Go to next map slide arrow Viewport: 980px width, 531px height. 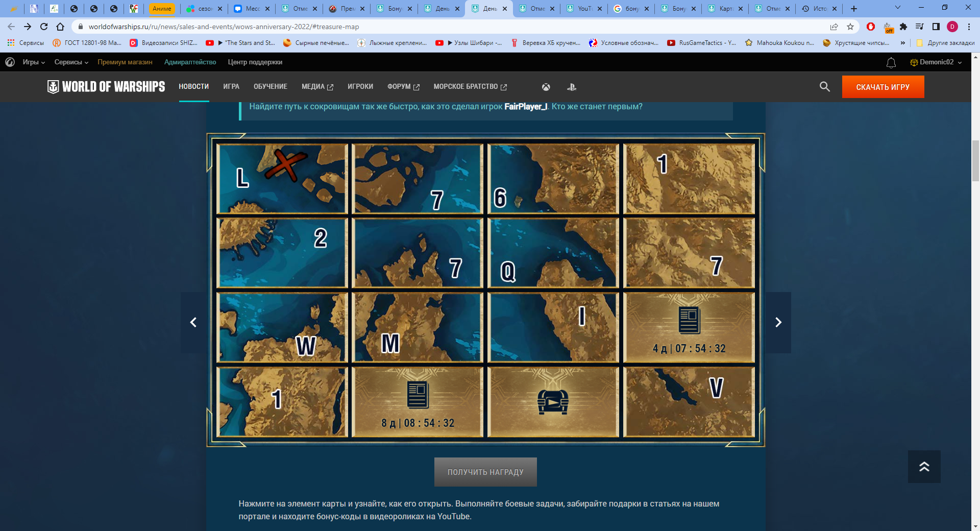click(778, 322)
